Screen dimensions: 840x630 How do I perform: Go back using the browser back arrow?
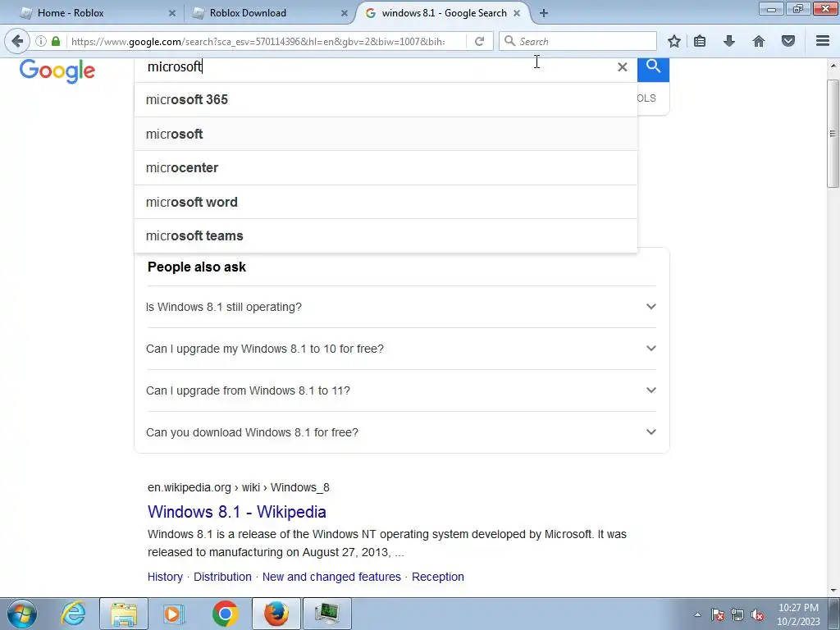click(17, 41)
